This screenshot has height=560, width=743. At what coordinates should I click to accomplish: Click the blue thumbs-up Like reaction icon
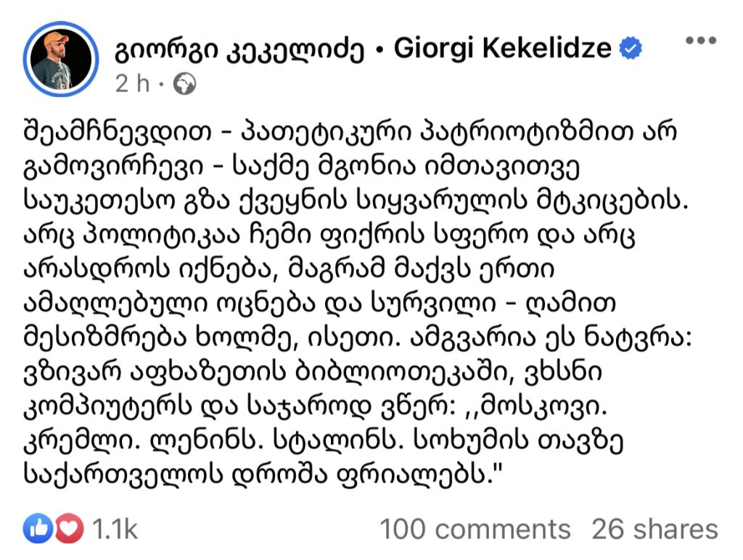click(x=35, y=529)
